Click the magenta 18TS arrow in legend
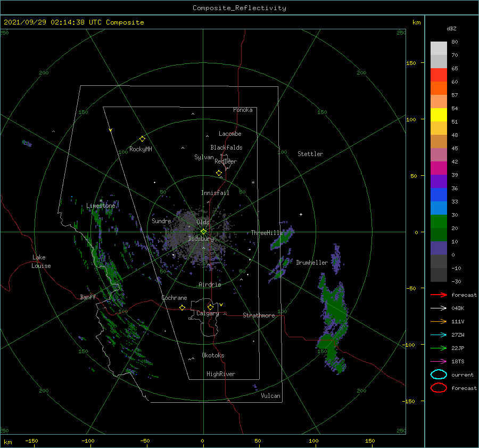 [439, 362]
